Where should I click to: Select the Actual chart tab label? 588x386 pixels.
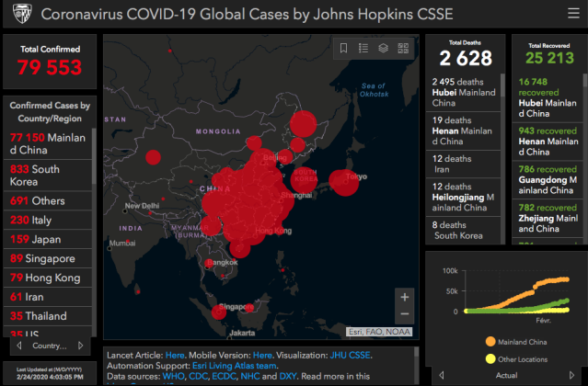click(506, 375)
